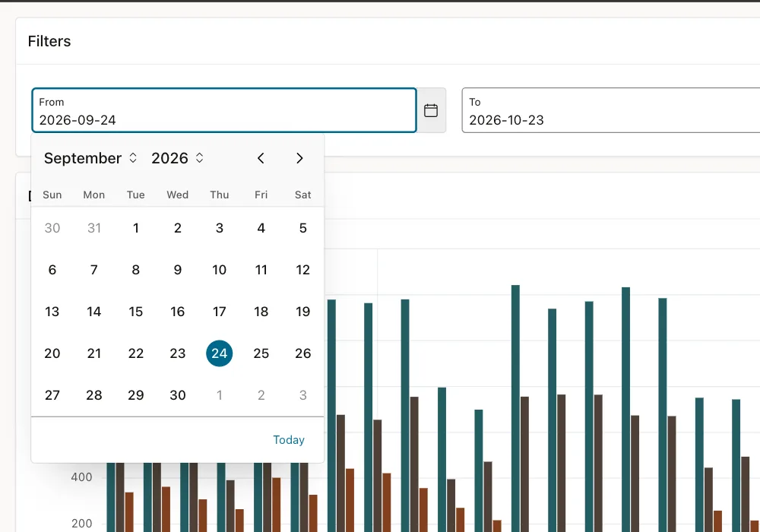Go to previous month arrow
The width and height of the screenshot is (760, 532).
point(261,158)
